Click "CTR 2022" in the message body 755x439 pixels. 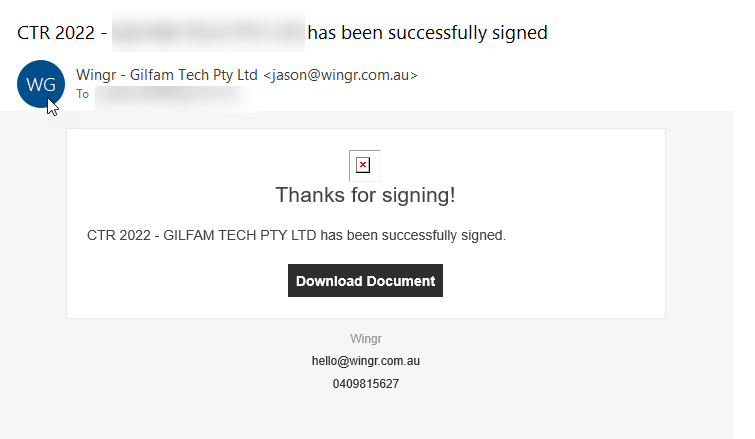119,237
